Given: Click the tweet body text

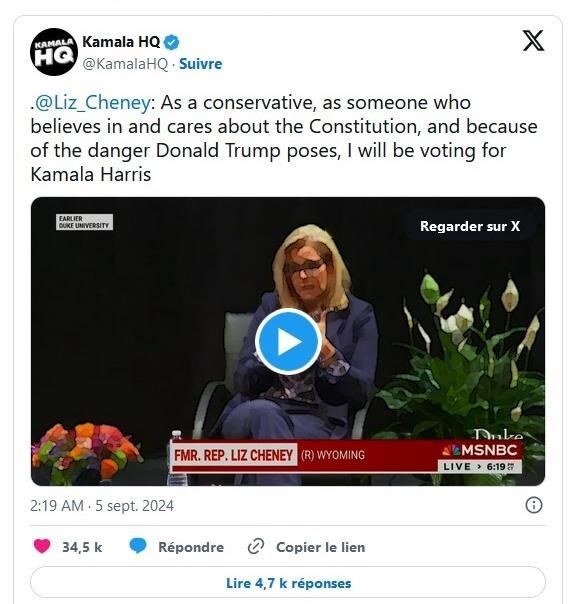Looking at the screenshot, I should coord(284,138).
